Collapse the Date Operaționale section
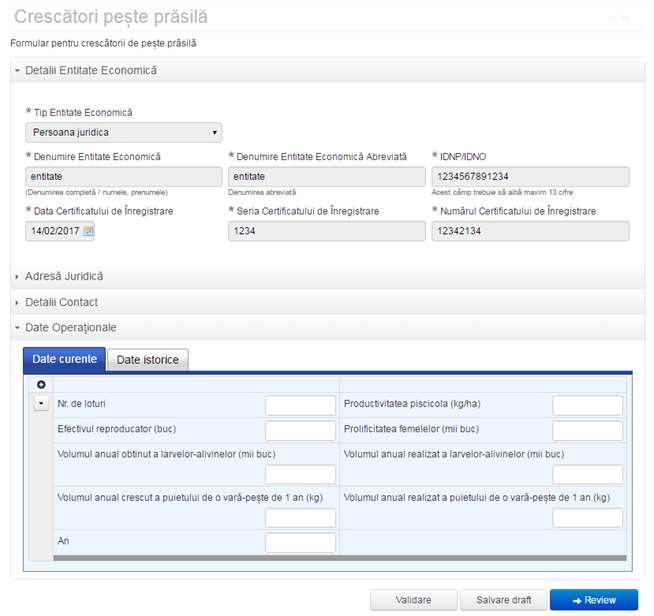 pos(70,328)
